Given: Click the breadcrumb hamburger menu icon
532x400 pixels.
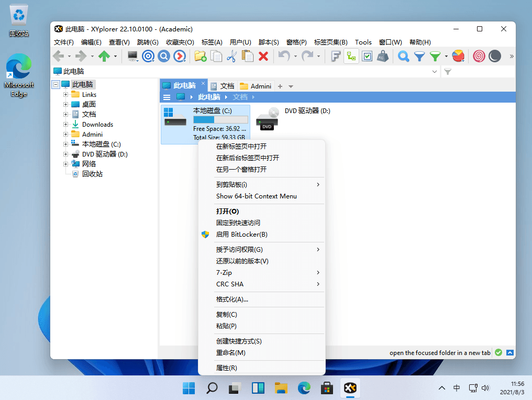Looking at the screenshot, I should click(167, 97).
